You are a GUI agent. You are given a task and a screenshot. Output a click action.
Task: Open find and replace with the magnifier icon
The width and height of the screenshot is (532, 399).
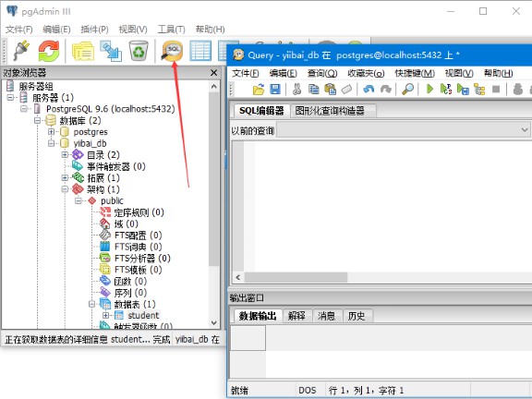tap(407, 90)
